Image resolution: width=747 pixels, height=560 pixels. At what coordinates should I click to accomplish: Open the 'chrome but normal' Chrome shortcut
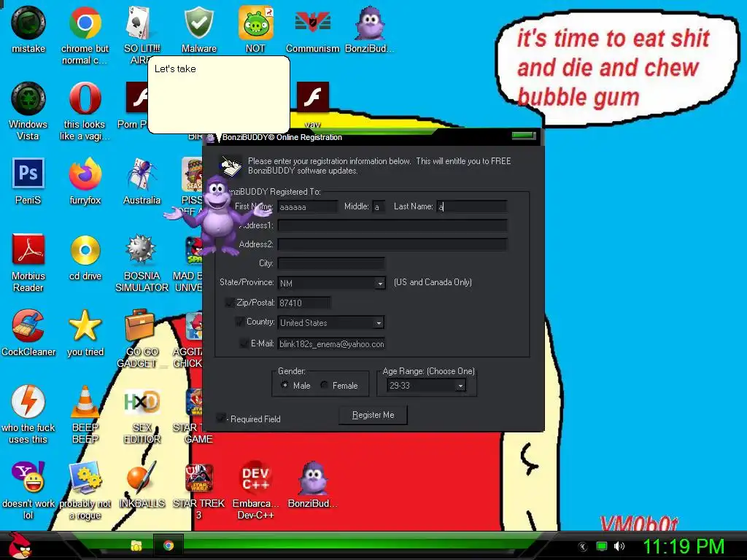(x=85, y=35)
